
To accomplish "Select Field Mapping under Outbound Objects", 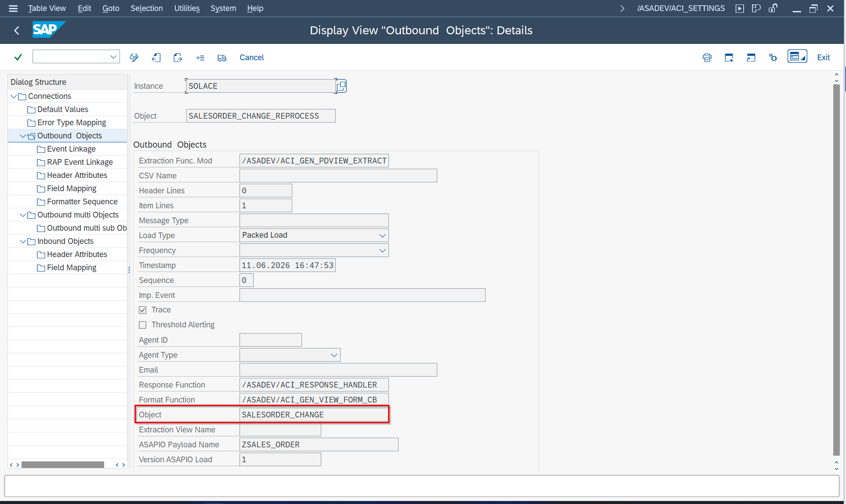I will pyautogui.click(x=72, y=189).
